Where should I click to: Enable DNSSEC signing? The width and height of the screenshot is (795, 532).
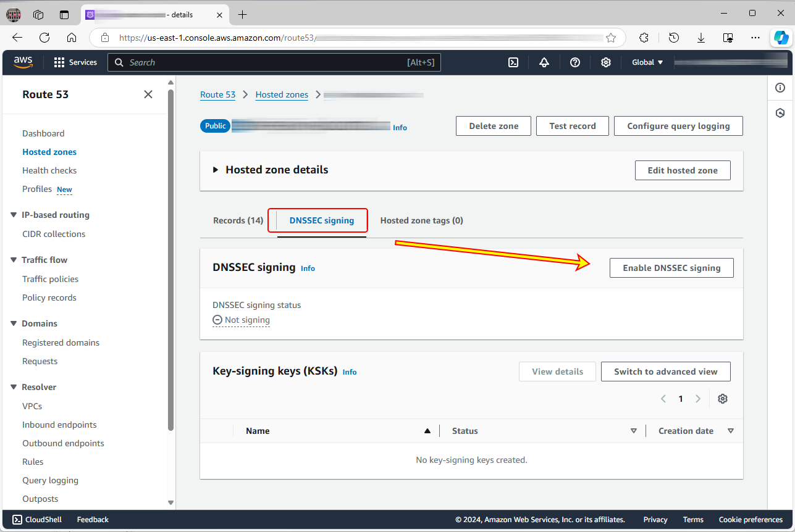tap(671, 267)
